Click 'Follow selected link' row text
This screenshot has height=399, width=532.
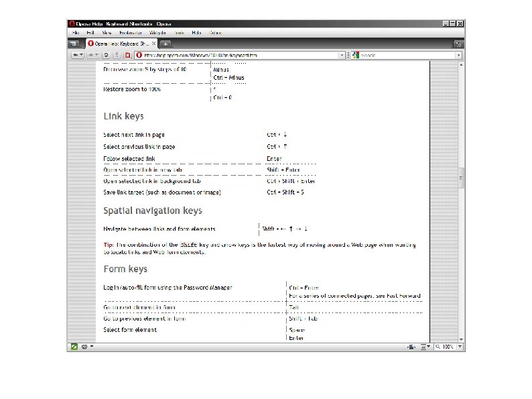click(x=129, y=158)
